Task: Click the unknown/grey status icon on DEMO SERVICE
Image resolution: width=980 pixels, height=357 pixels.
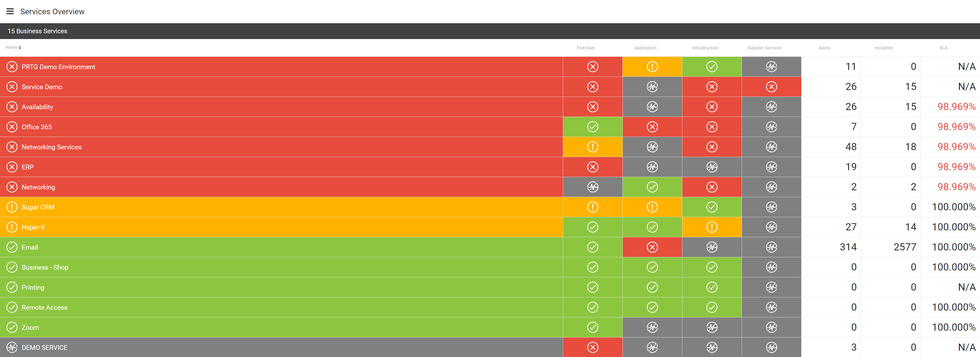Action: click(11, 348)
